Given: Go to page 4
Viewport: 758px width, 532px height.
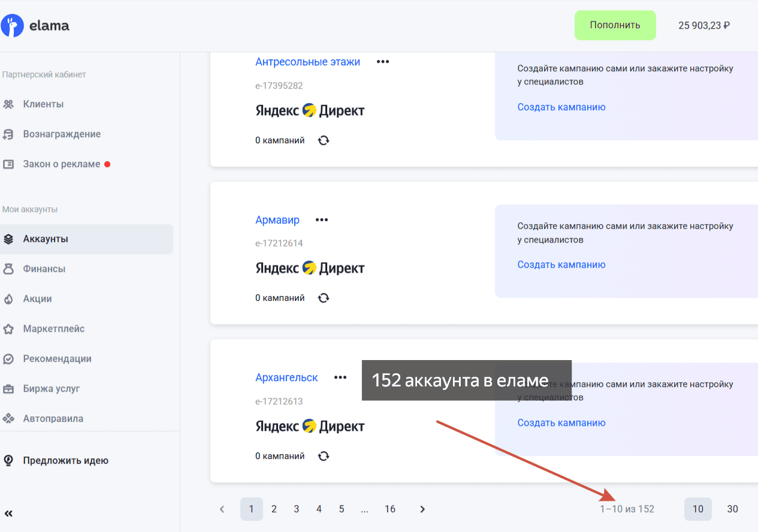Looking at the screenshot, I should [319, 509].
